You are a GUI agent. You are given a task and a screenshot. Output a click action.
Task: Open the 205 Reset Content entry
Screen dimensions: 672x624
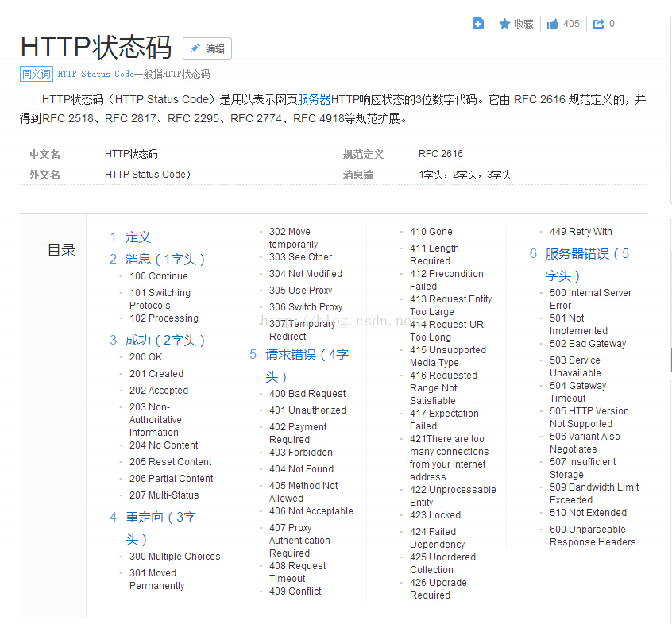coord(171,462)
